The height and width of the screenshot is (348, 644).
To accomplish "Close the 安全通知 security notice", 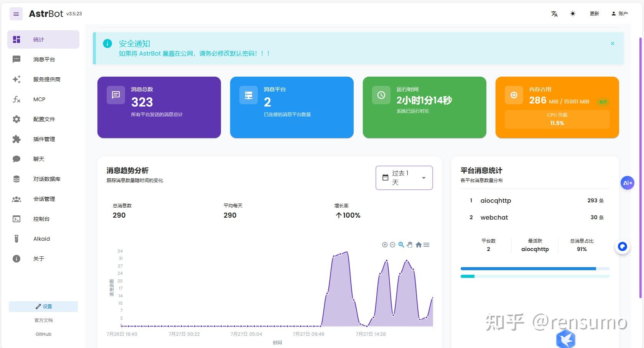I will point(613,43).
